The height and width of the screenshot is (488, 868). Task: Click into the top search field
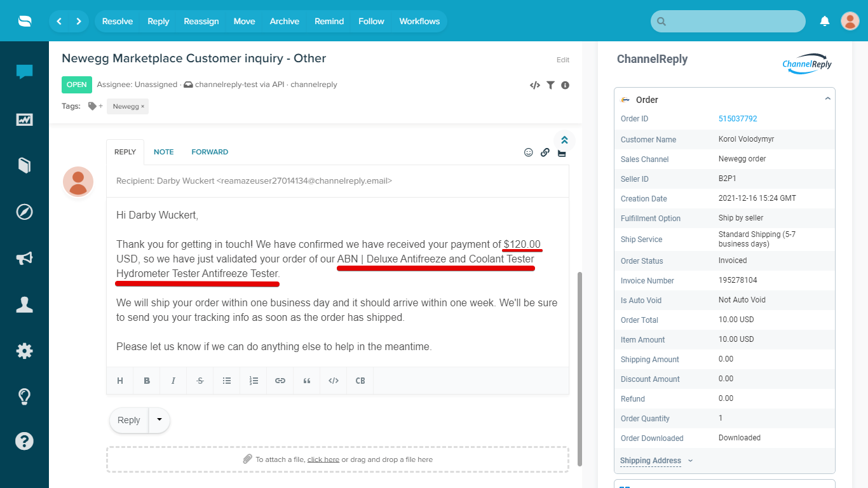pos(728,21)
